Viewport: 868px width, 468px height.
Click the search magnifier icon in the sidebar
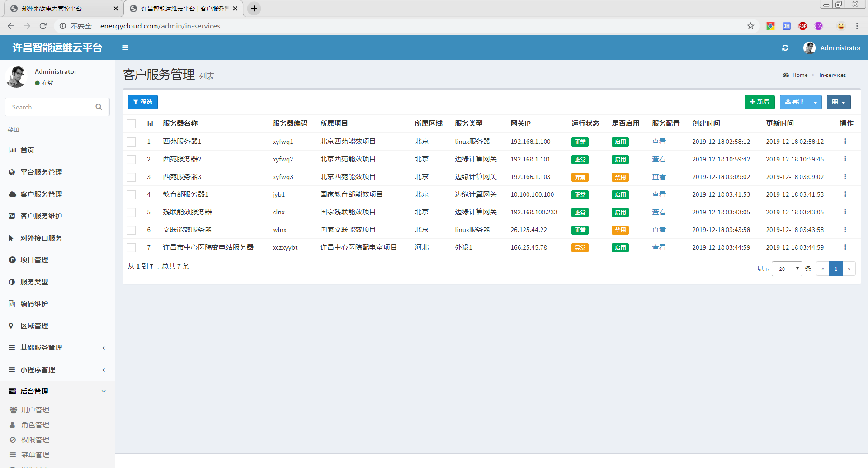tap(99, 107)
